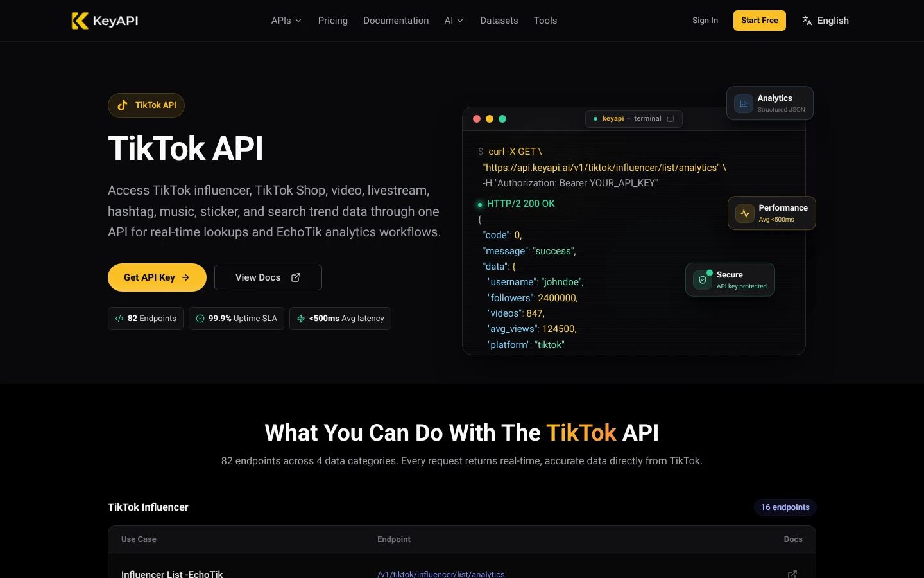Click the TikTok API badge pill
Screen dimensions: 924x578
pos(146,105)
